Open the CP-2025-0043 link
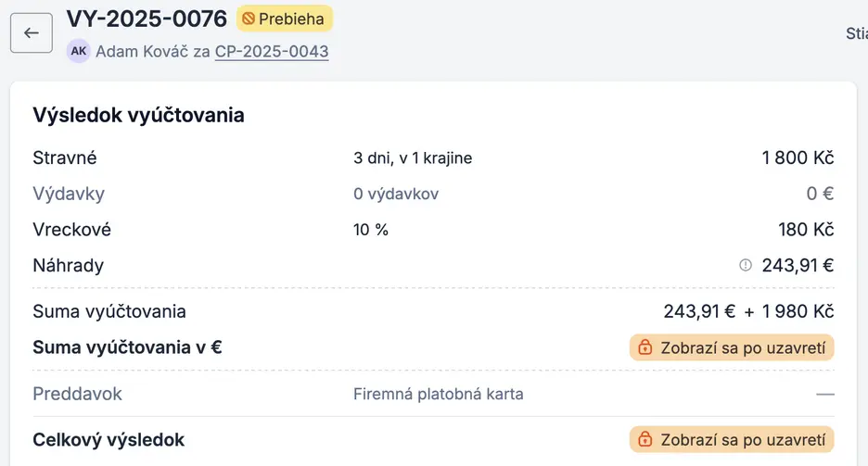Image resolution: width=868 pixels, height=466 pixels. [x=272, y=52]
